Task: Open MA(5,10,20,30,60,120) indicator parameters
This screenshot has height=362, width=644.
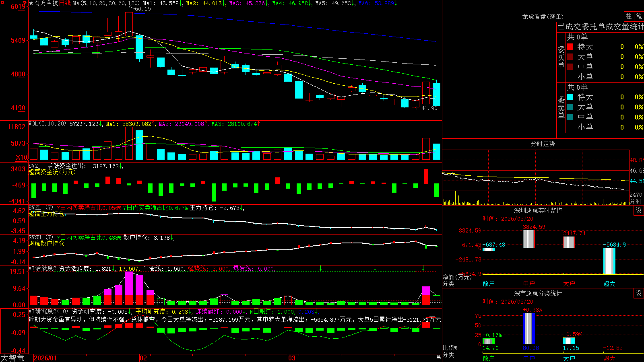Action: tap(106, 3)
